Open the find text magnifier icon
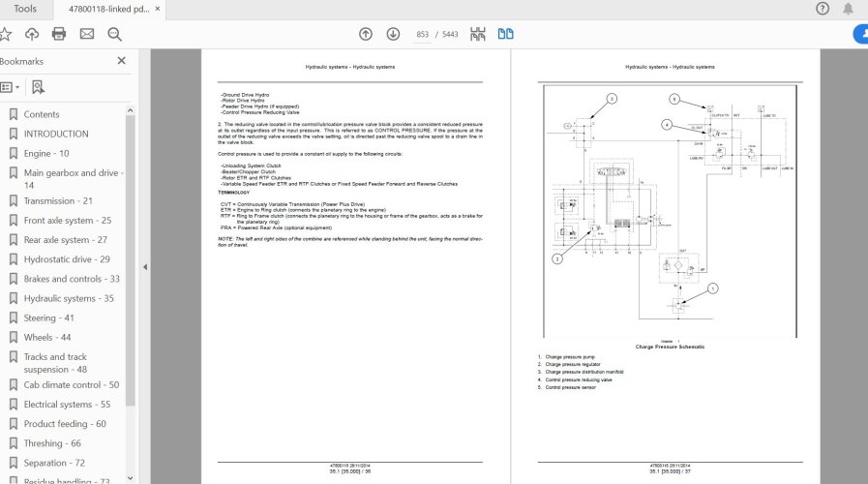868x484 pixels. 114,34
